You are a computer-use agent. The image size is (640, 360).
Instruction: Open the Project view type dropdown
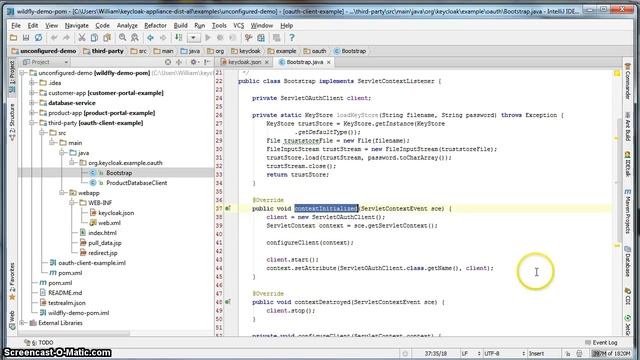(x=45, y=62)
